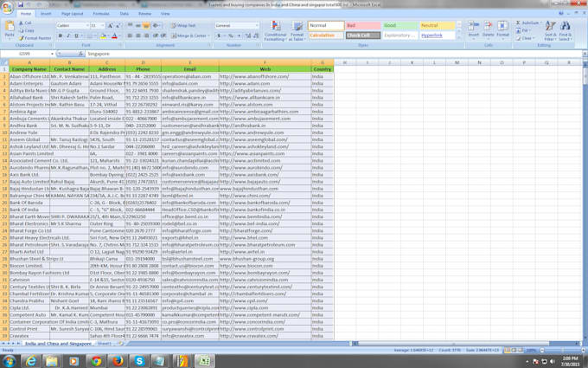Toggle Bold formatting
The height and width of the screenshot is (368, 588).
tap(60, 36)
